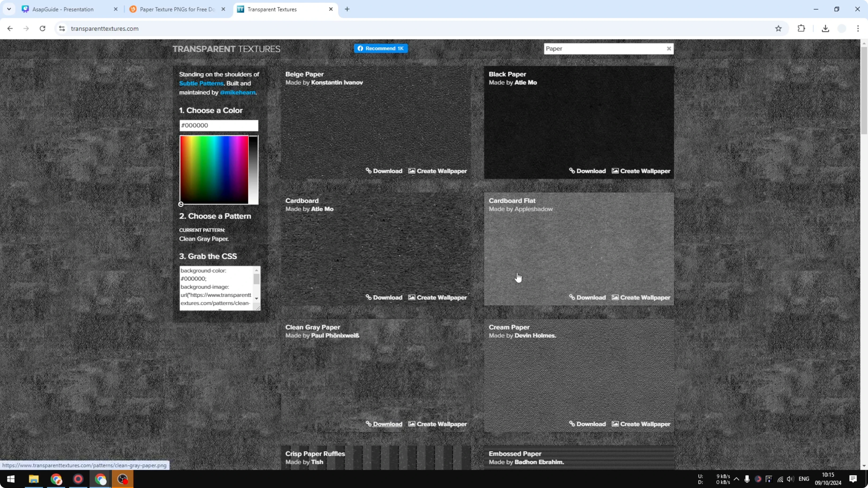
Task: Click the back navigation arrow
Action: [x=10, y=28]
